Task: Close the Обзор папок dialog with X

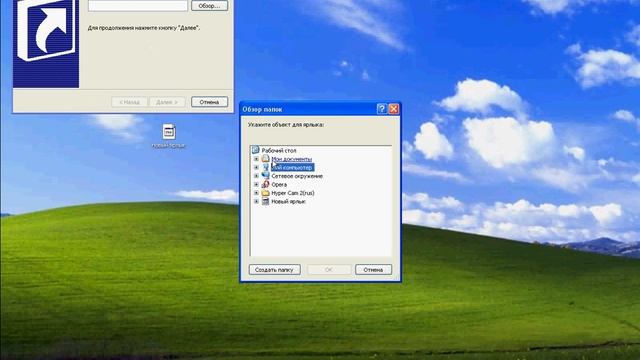Action: (x=393, y=109)
